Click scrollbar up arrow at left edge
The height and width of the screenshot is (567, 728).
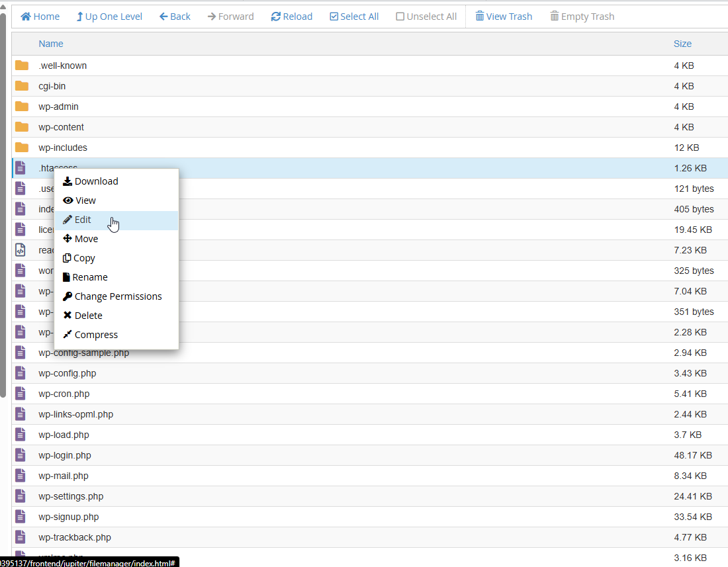coord(3,7)
